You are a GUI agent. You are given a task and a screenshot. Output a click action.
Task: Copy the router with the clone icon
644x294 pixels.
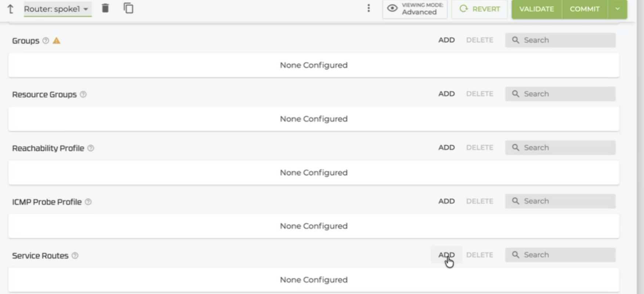click(x=129, y=8)
